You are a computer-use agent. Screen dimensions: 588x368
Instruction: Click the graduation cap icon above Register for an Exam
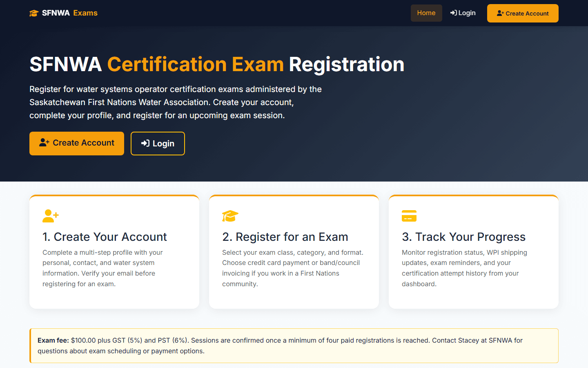[230, 216]
